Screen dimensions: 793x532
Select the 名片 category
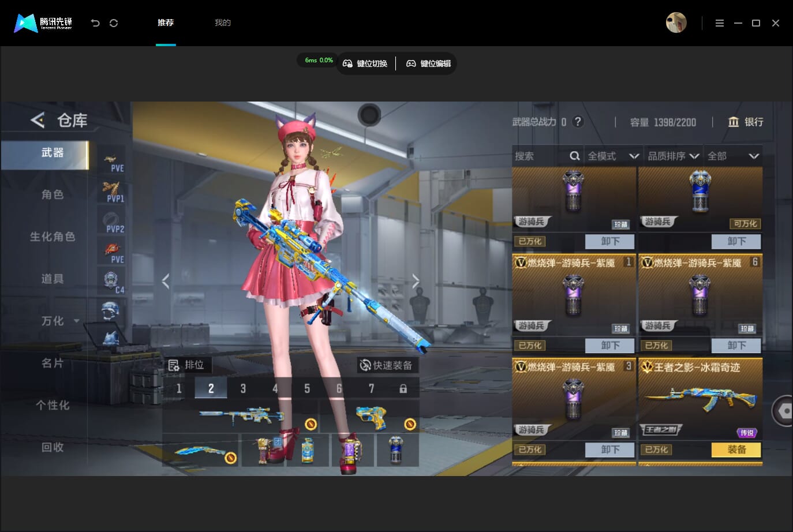(52, 363)
